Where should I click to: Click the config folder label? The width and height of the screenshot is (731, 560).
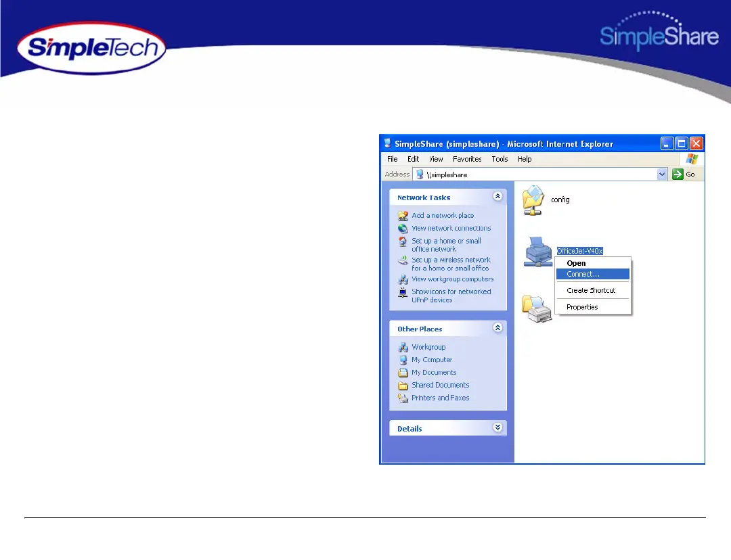point(560,200)
